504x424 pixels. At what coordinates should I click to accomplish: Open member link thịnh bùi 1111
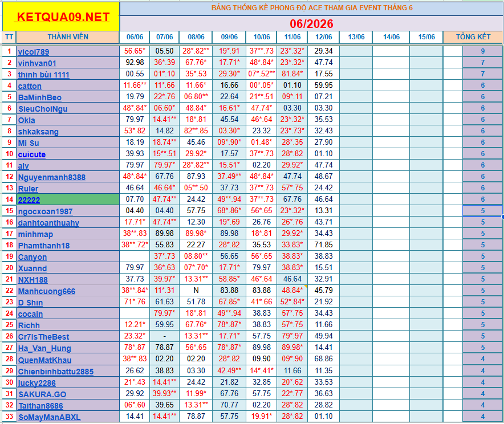[x=44, y=75]
